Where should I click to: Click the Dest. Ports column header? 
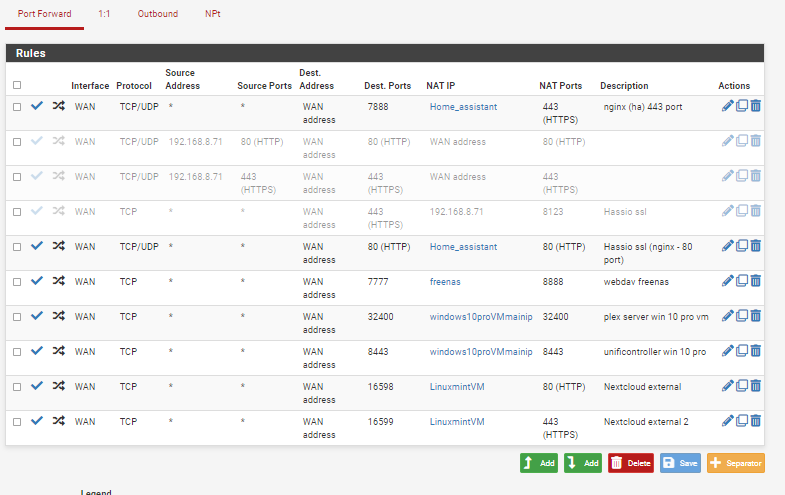click(387, 86)
